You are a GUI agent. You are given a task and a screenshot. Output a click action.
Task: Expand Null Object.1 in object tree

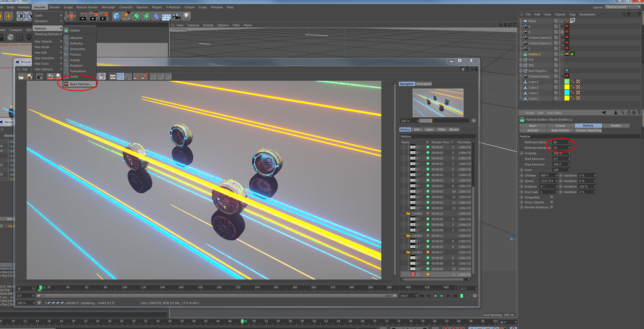click(521, 71)
